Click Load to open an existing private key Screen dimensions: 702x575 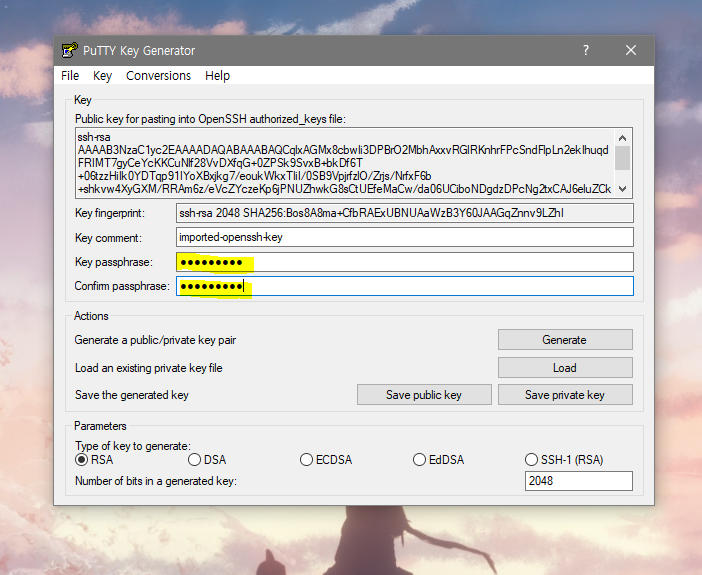(565, 368)
